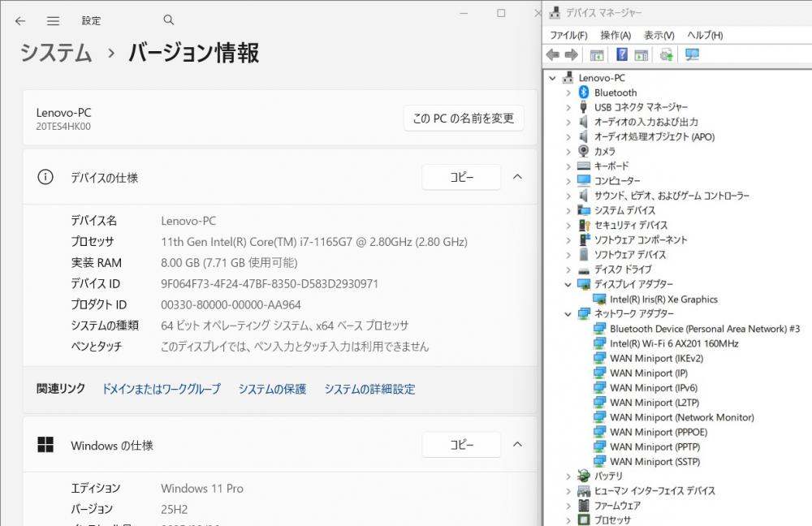Screen dimensions: 812x526
Task: Select Intel(R) Iris(R) Xe Graphics device
Action: [x=663, y=299]
